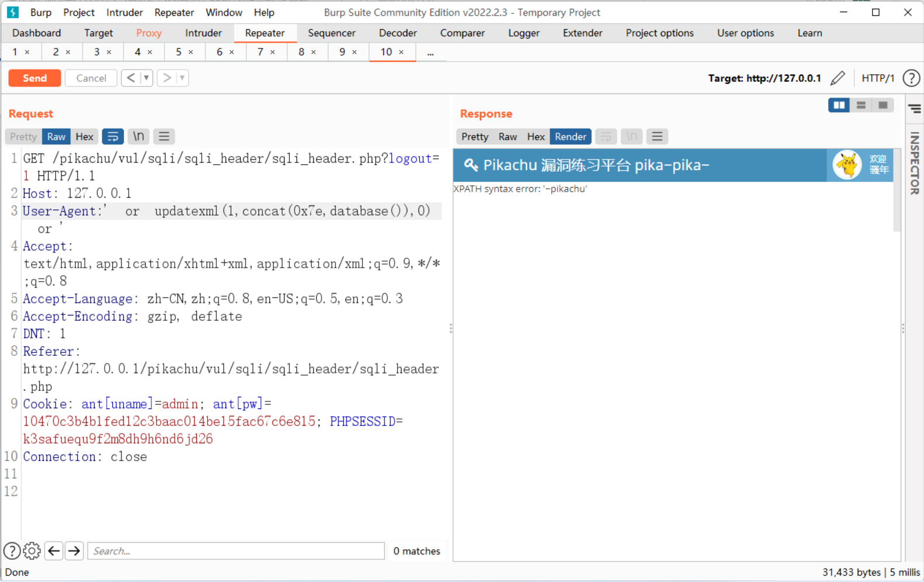Expand the Inspector panel menu icon
The width and height of the screenshot is (924, 582).
(915, 109)
